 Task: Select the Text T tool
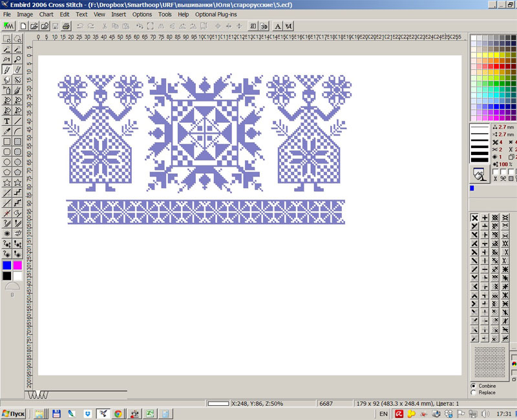[x=6, y=121]
